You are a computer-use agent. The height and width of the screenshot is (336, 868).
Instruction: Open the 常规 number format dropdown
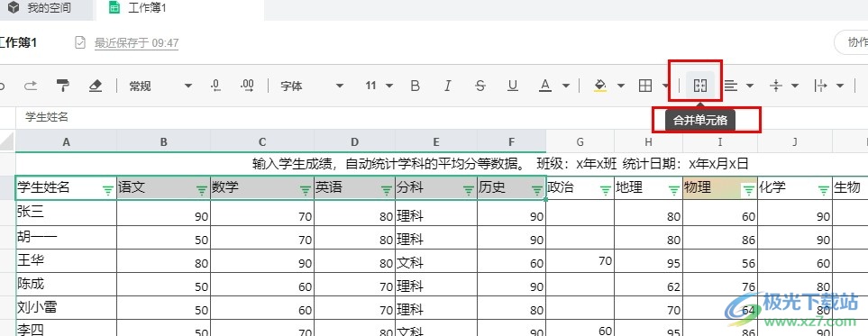(x=160, y=86)
